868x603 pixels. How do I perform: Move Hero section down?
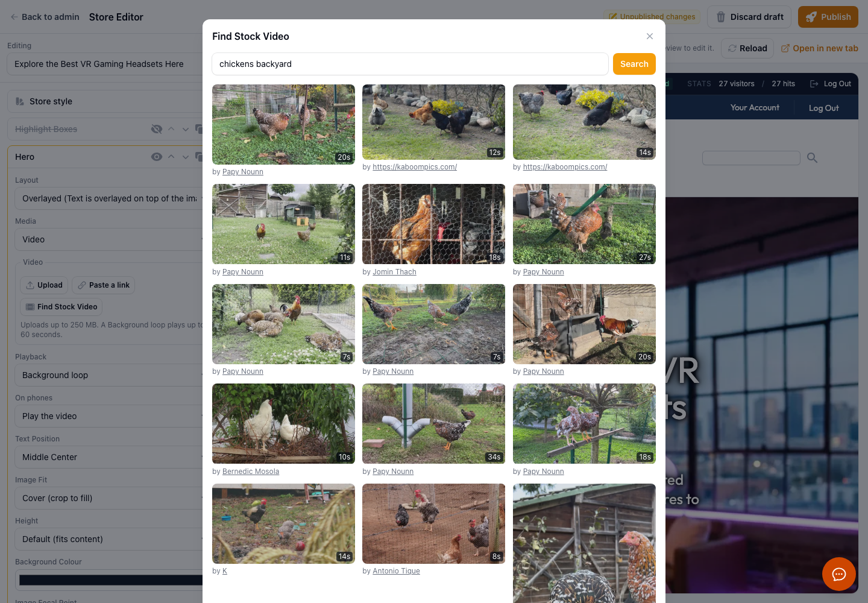coord(185,157)
